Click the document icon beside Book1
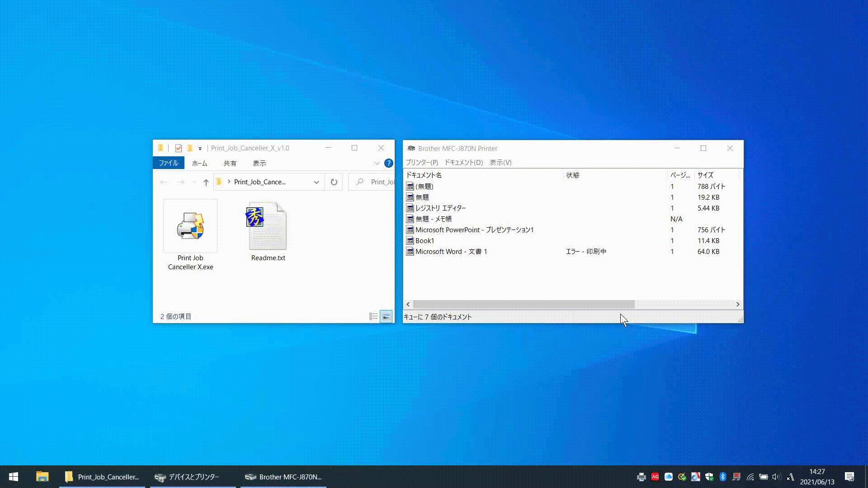 [410, 241]
